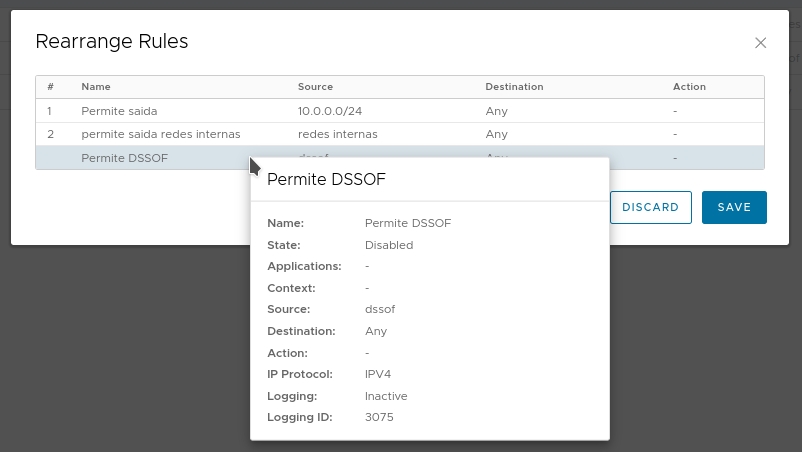The image size is (802, 452).
Task: Discard the rule order changes
Action: coord(650,207)
